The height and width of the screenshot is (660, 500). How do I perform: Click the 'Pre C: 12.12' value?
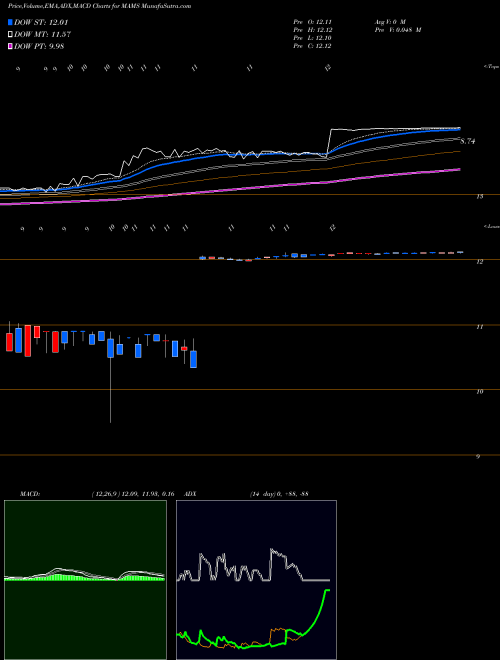(312, 46)
